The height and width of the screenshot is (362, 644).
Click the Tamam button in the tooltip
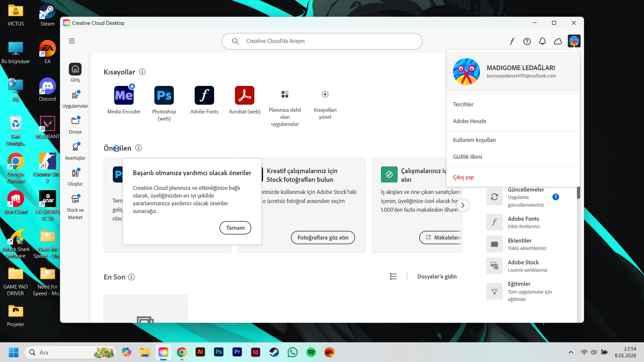[235, 228]
